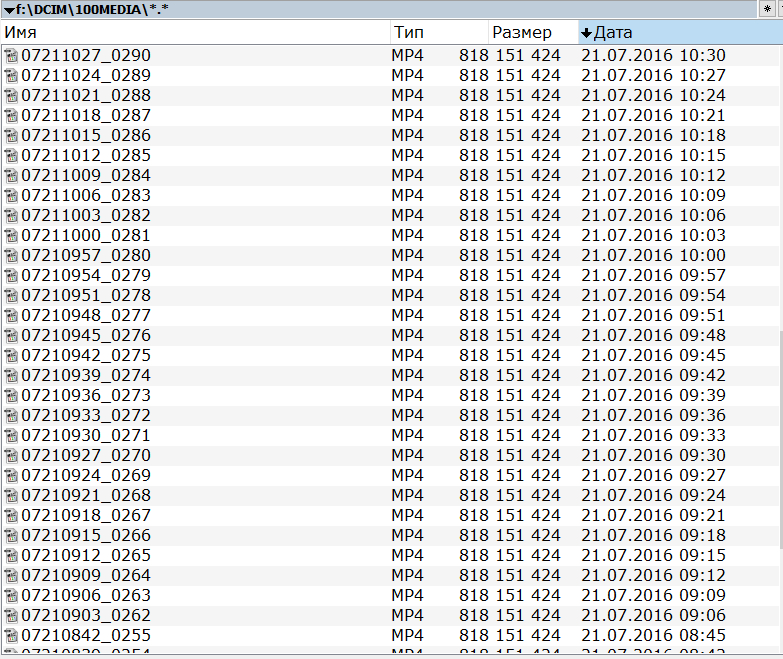The image size is (783, 659).
Task: Select file 07210957_0280
Action: click(x=86, y=256)
